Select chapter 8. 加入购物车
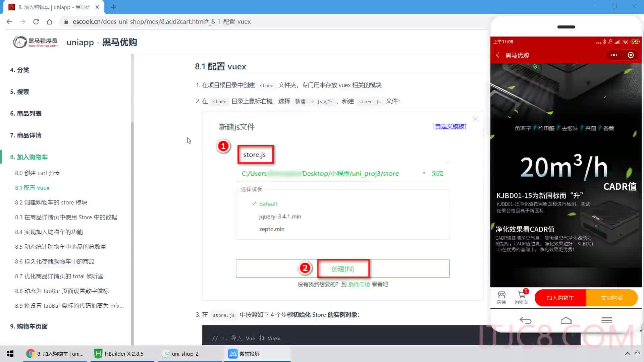644x362 pixels. (x=29, y=157)
